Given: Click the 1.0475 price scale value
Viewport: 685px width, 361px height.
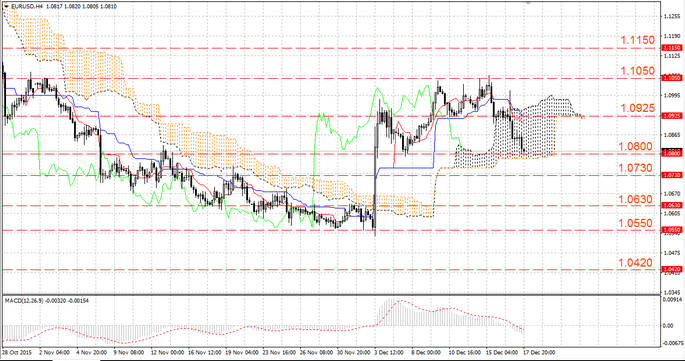Looking at the screenshot, I should point(671,253).
